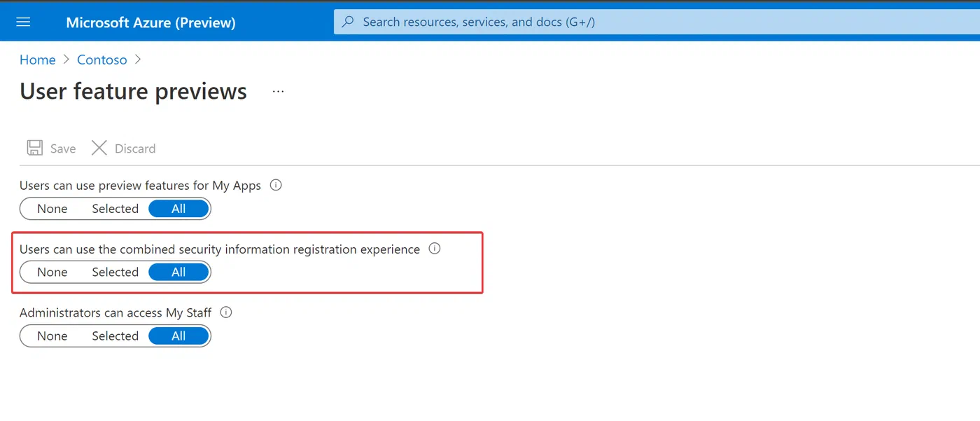Set My Staff administrator access to All
The width and height of the screenshot is (980, 421).
coord(178,336)
